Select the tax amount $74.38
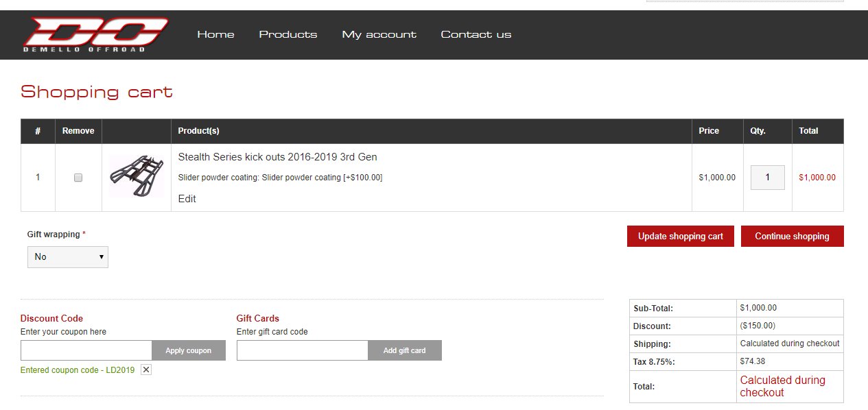 (753, 361)
